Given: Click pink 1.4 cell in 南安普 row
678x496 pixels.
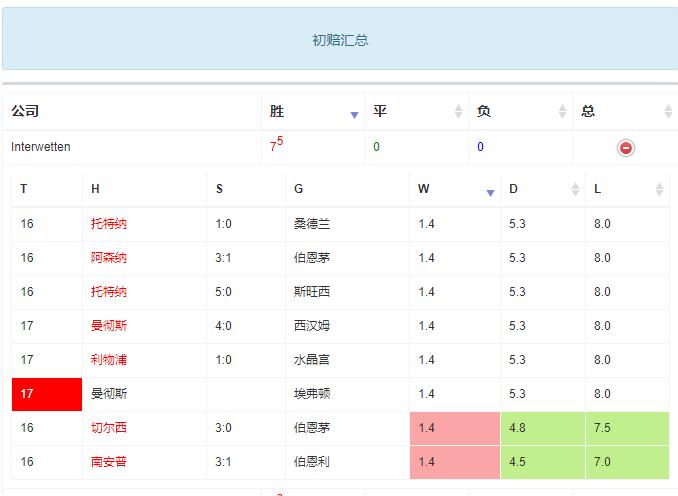Looking at the screenshot, I should 455,462.
